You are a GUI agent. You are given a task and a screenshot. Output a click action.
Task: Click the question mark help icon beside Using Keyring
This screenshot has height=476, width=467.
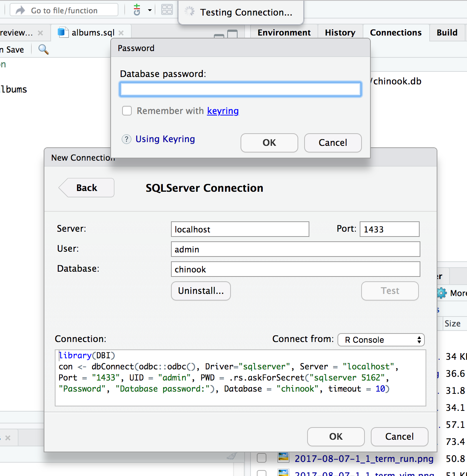tap(127, 139)
